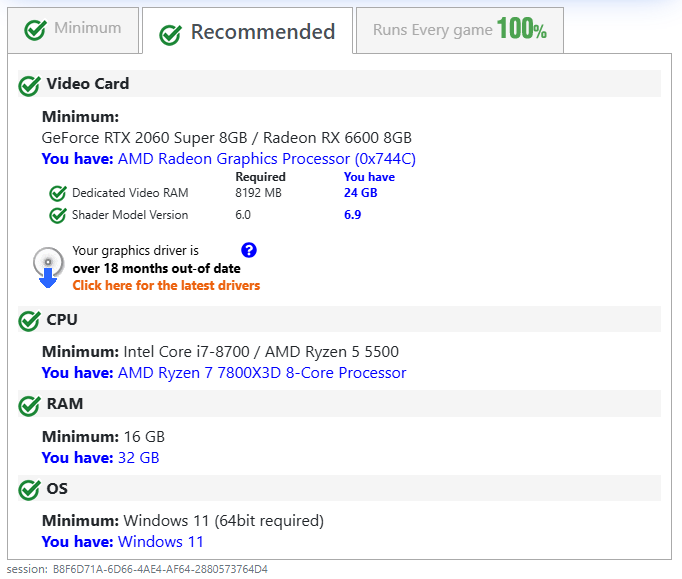The width and height of the screenshot is (682, 579).
Task: Click the over 18 months out-of date text
Action: (x=156, y=268)
